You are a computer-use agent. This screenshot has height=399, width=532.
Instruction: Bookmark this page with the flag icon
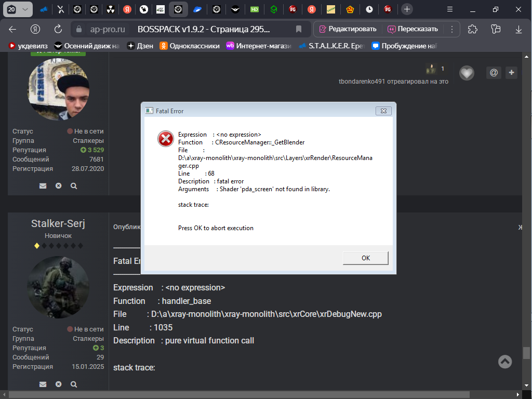[299, 29]
